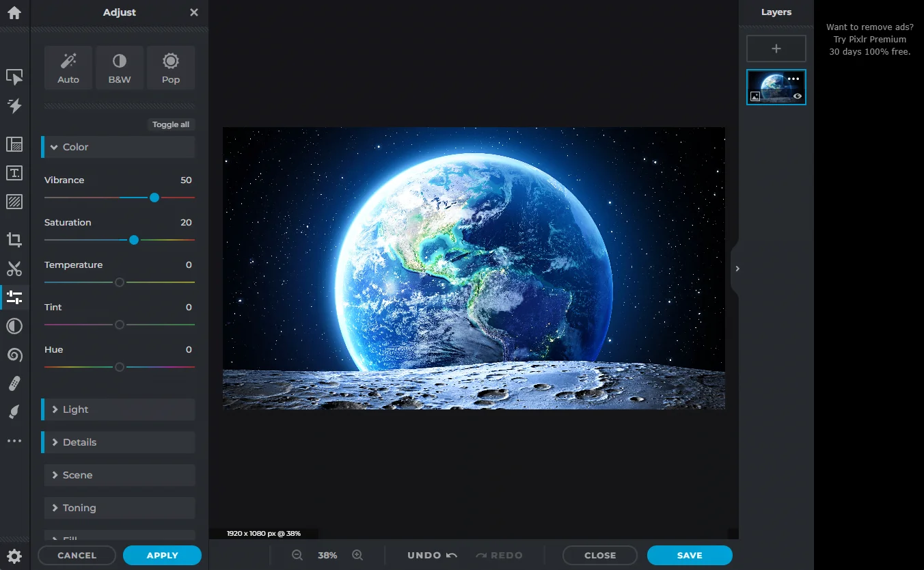Select the Retouch bandage tool
The width and height of the screenshot is (924, 570).
click(x=14, y=383)
